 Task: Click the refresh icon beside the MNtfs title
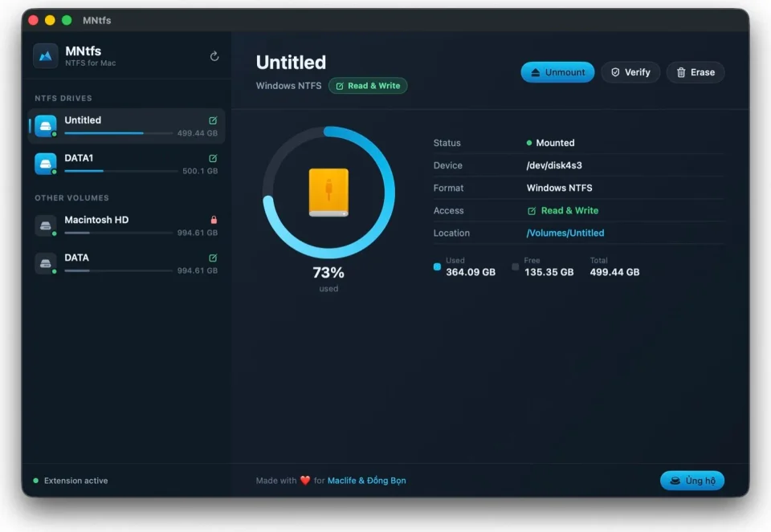click(x=214, y=56)
